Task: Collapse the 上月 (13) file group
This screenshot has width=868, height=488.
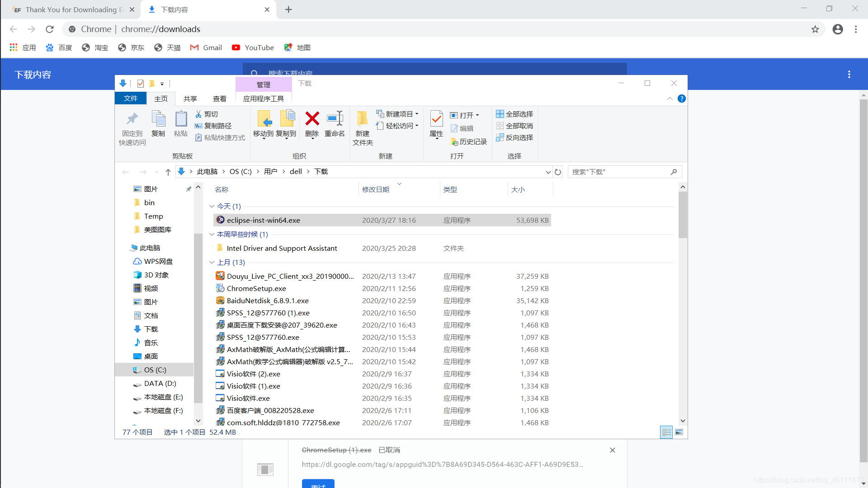Action: [x=212, y=263]
